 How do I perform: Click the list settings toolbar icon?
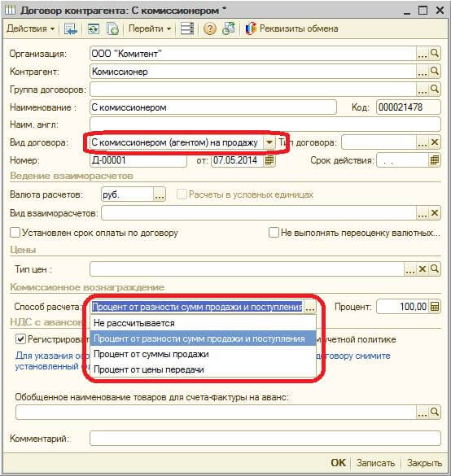coord(186,28)
